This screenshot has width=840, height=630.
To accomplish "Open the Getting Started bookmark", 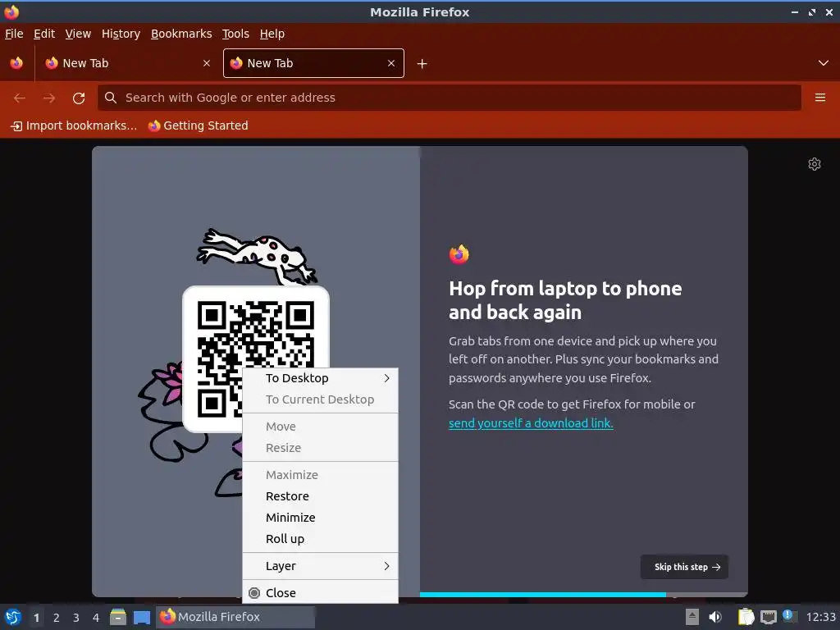I will coord(199,126).
